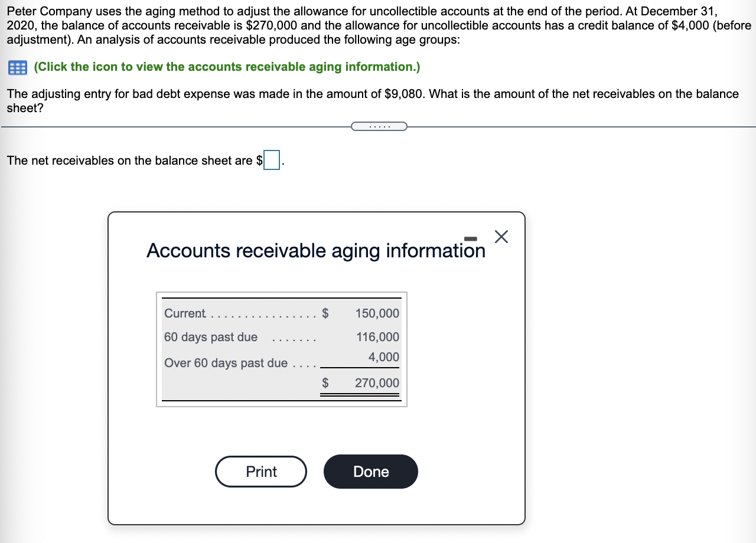Click the Accounts receivable aging information title
The height and width of the screenshot is (543, 756).
[x=315, y=250]
